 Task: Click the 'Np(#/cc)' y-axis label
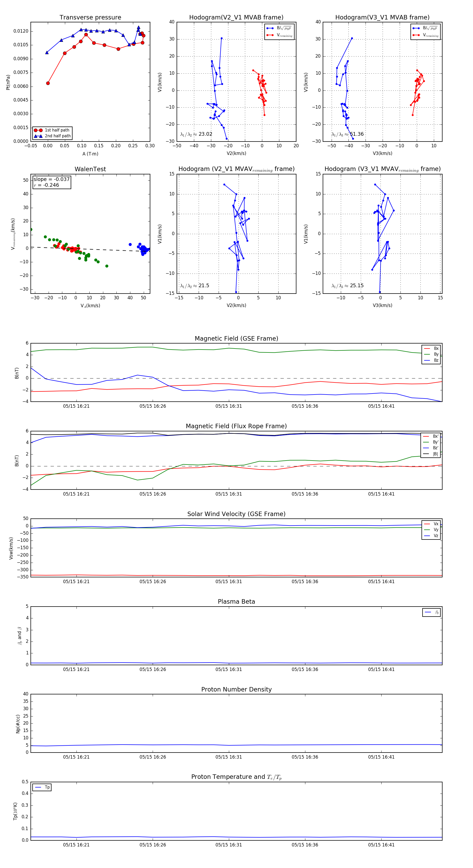click(18, 723)
